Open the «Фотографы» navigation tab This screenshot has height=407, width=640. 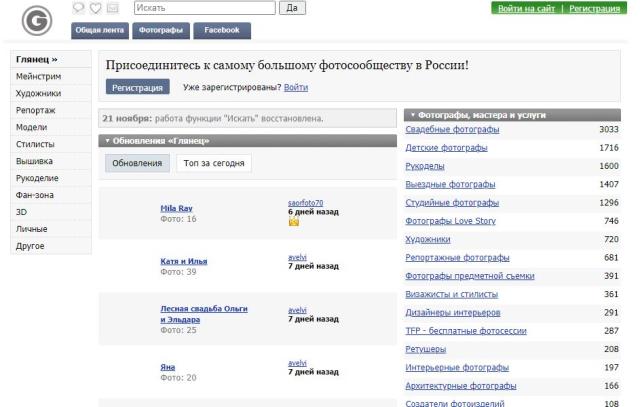coord(161,30)
